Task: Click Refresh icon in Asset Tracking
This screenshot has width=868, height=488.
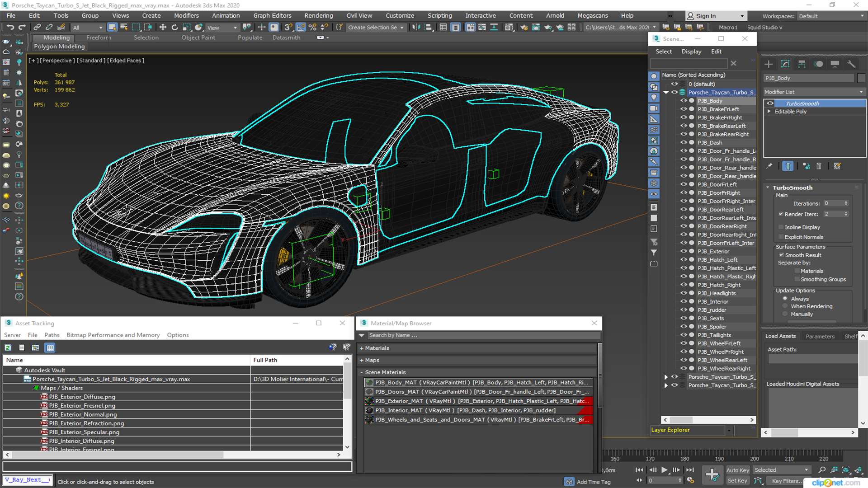Action: (x=8, y=347)
